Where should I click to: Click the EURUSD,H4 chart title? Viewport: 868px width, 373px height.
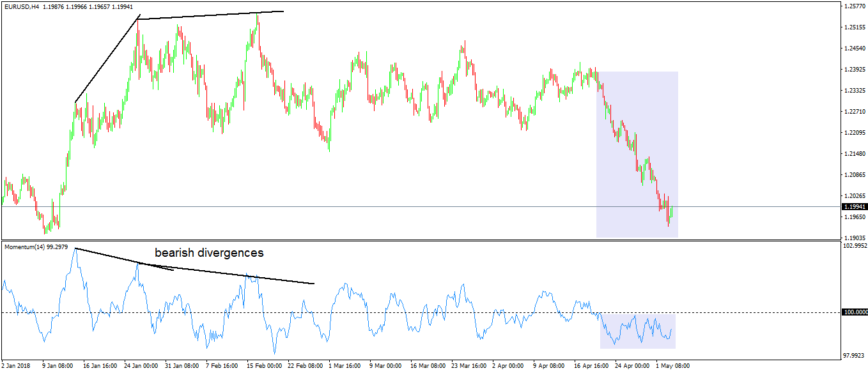pyautogui.click(x=21, y=6)
